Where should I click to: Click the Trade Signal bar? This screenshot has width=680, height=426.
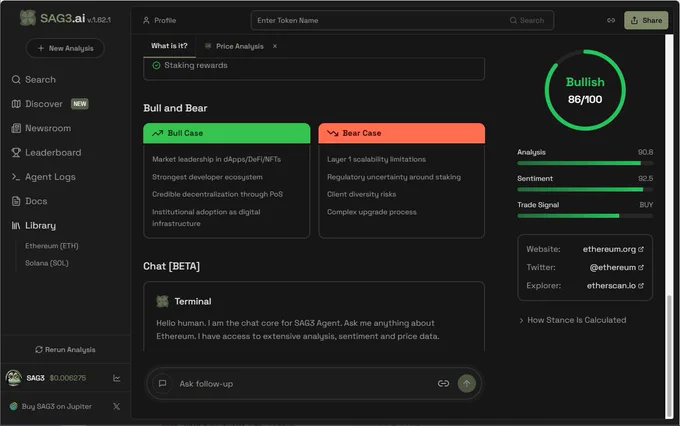click(x=585, y=216)
